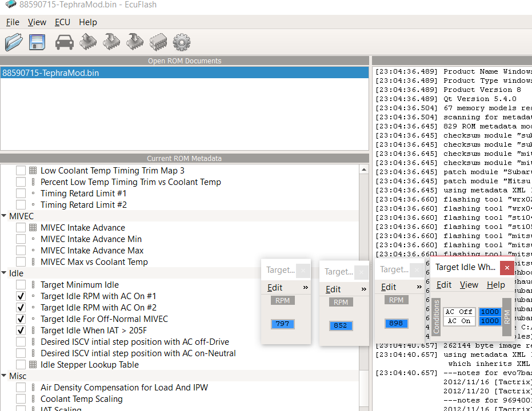Uncheck Target Idle RPM with AC On #1
Image resolution: width=532 pixels, height=411 pixels.
(21, 296)
